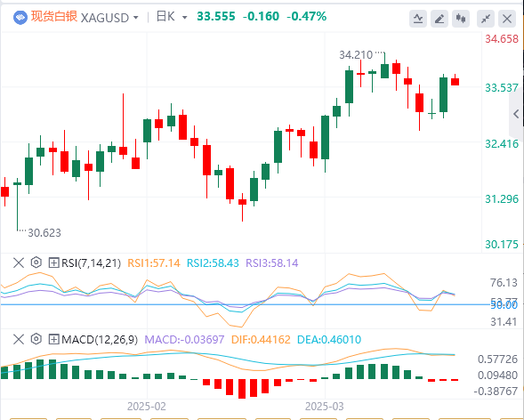Open the 日K timeframe dropdown arrow
Viewport: 524px width, 420px height.
click(x=184, y=18)
